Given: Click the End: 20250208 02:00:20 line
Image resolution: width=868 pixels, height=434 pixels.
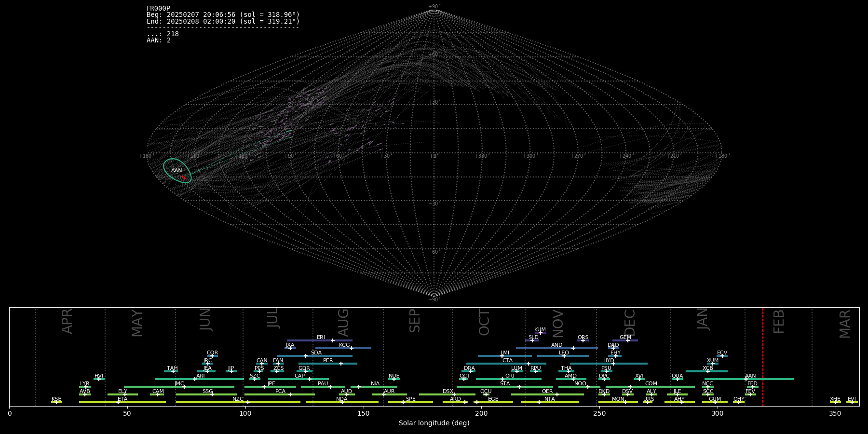Looking at the screenshot, I should coord(223,21).
